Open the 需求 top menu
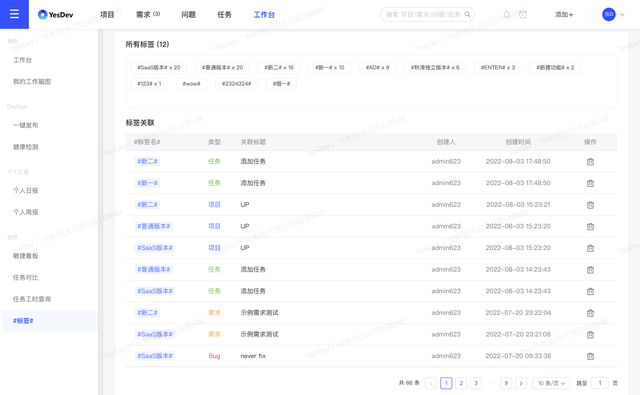 point(148,15)
